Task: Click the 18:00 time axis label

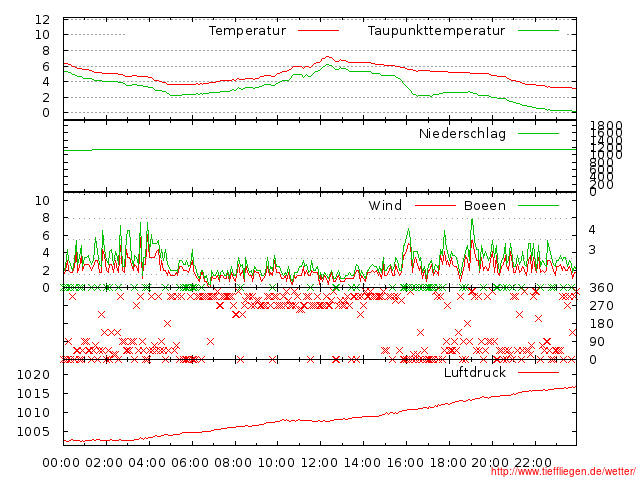Action: tap(448, 463)
